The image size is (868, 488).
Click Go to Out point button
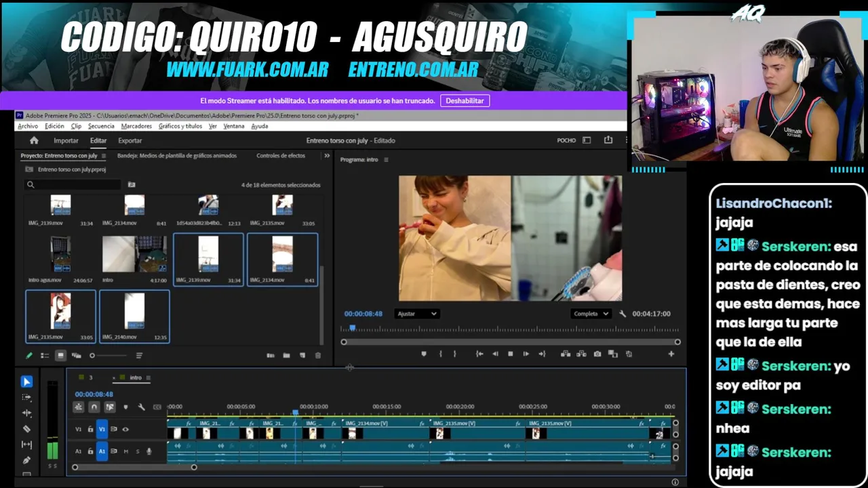tap(541, 354)
